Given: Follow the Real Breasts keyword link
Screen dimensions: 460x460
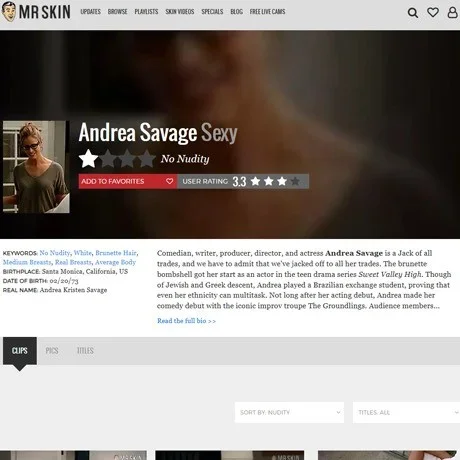Looking at the screenshot, I should (x=73, y=262).
